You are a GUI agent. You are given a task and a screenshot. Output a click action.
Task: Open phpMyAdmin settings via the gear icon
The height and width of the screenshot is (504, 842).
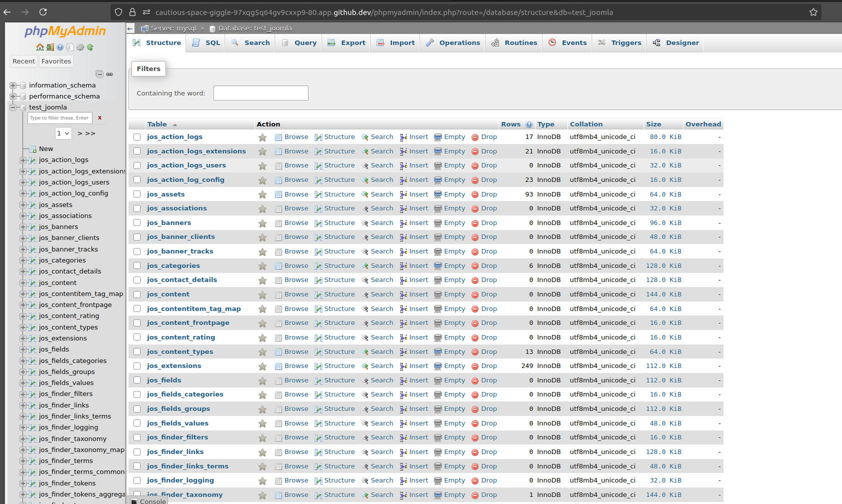click(x=79, y=47)
